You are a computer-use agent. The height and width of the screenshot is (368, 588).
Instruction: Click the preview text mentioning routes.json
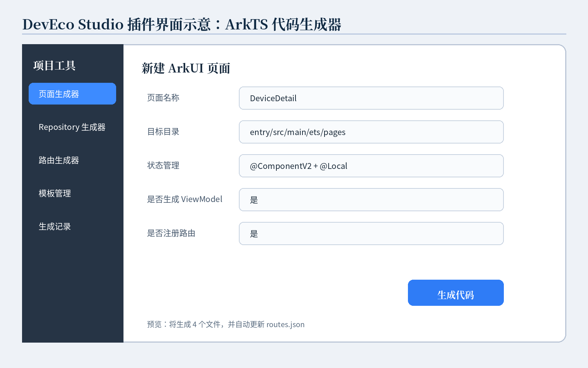tap(226, 325)
